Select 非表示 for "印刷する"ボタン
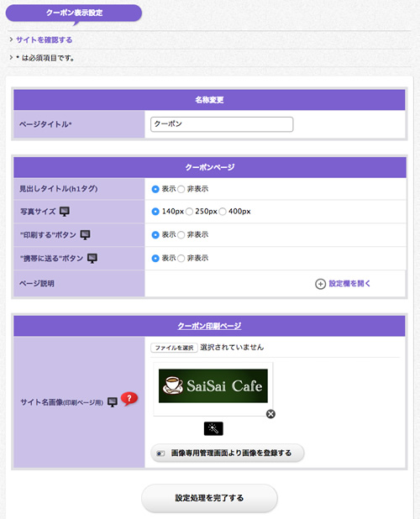This screenshot has height=519, width=420. point(181,235)
